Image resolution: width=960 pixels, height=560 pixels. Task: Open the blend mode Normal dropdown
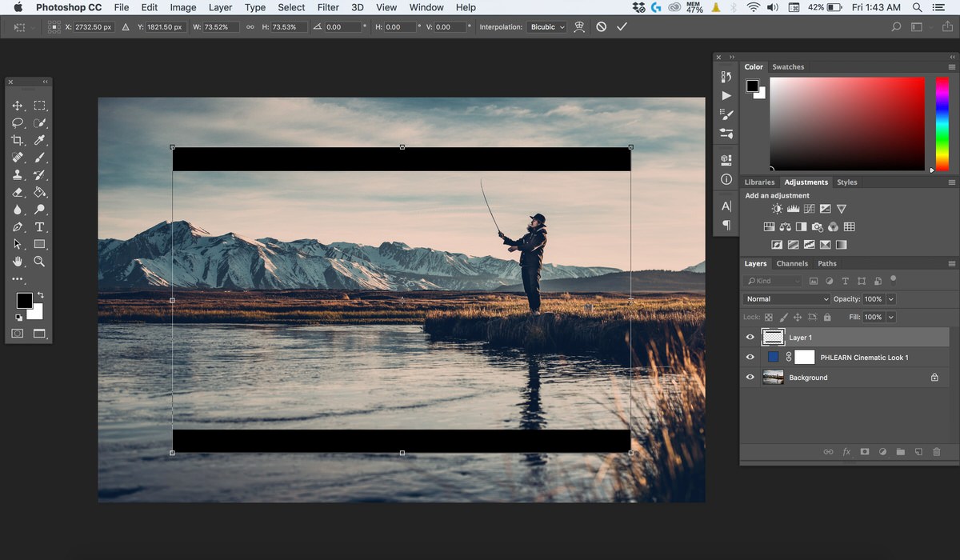click(x=787, y=299)
